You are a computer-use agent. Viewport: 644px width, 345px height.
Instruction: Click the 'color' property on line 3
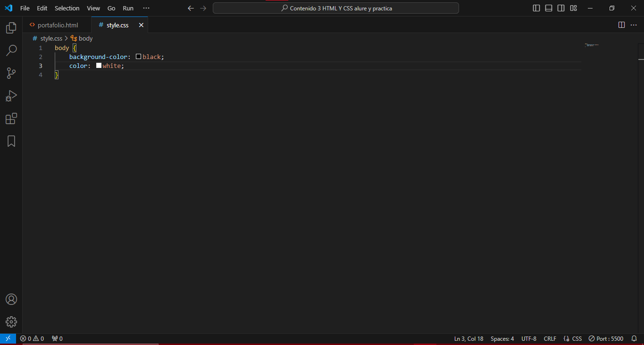click(78, 66)
